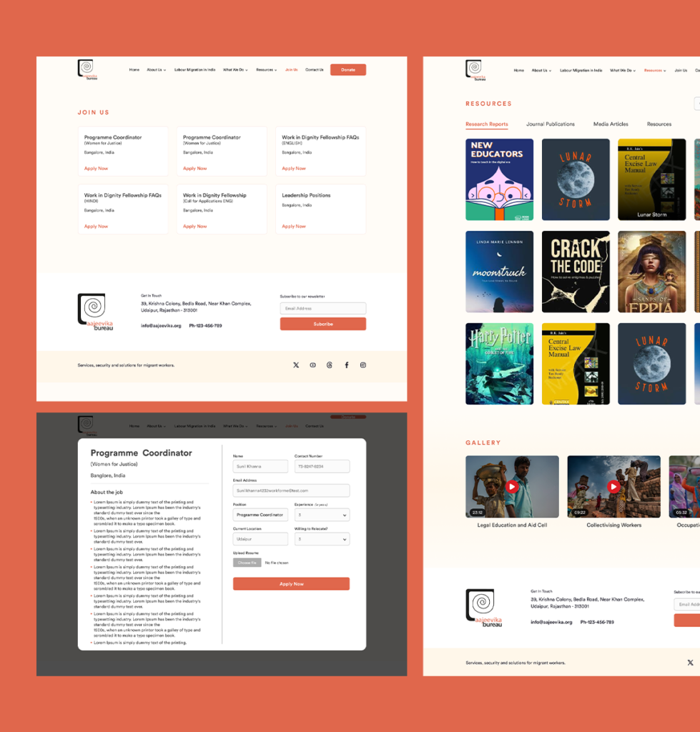
Task: Open the Instagram icon in Join Us page footer
Action: point(363,365)
